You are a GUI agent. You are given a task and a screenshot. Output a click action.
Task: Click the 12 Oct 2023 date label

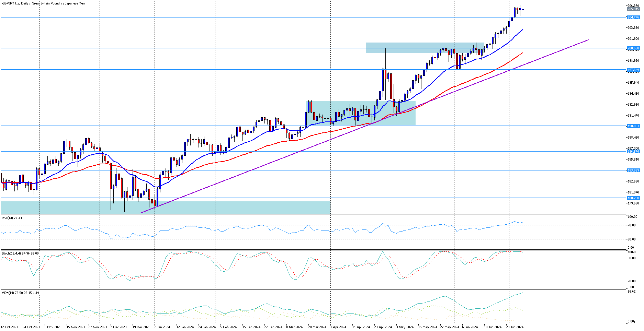tap(10, 327)
